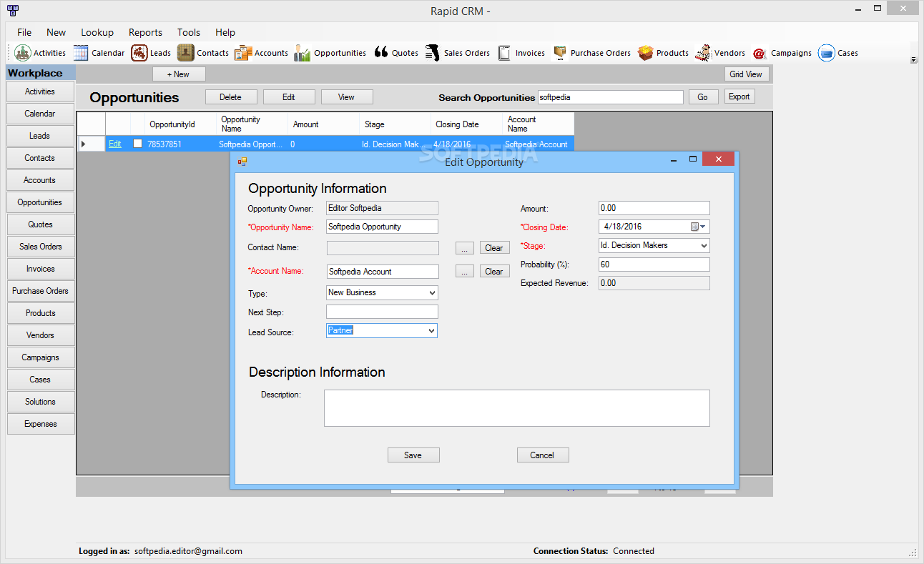Open Quotes in the Workplace sidebar
The image size is (924, 564).
40,224
